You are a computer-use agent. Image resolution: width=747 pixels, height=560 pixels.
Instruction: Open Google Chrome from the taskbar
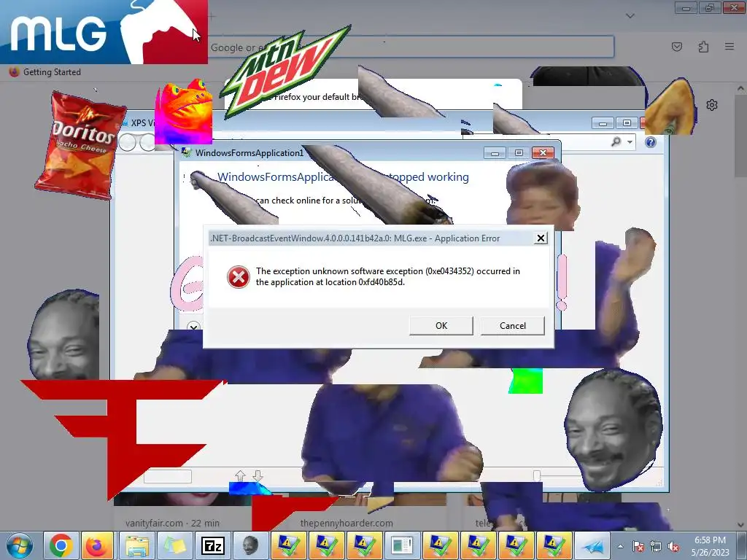click(61, 545)
